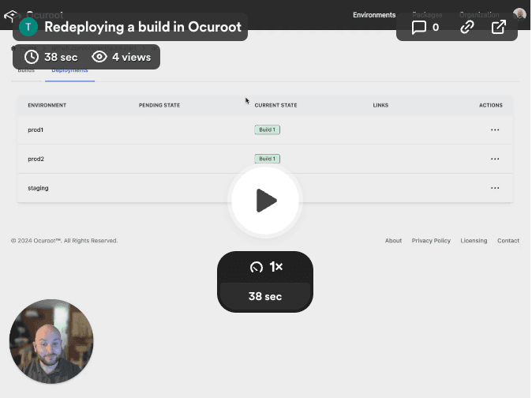Click the presenter webcam bubble
The height and width of the screenshot is (398, 532).
tap(51, 341)
